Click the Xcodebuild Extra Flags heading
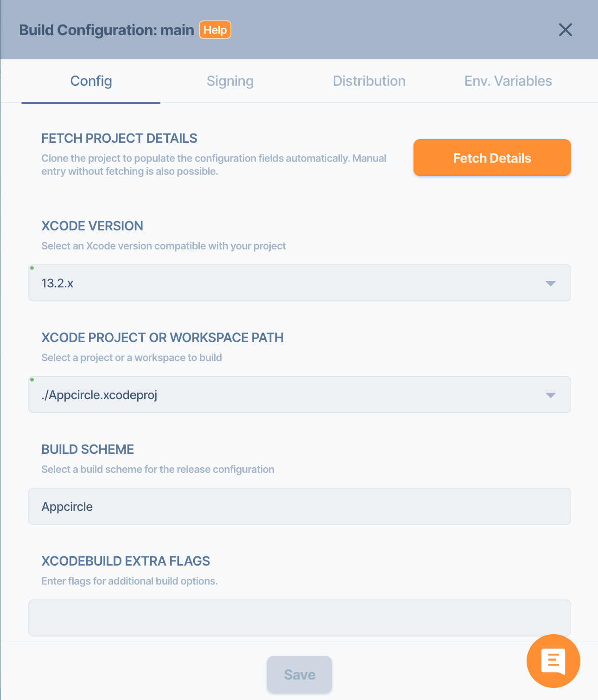 126,561
